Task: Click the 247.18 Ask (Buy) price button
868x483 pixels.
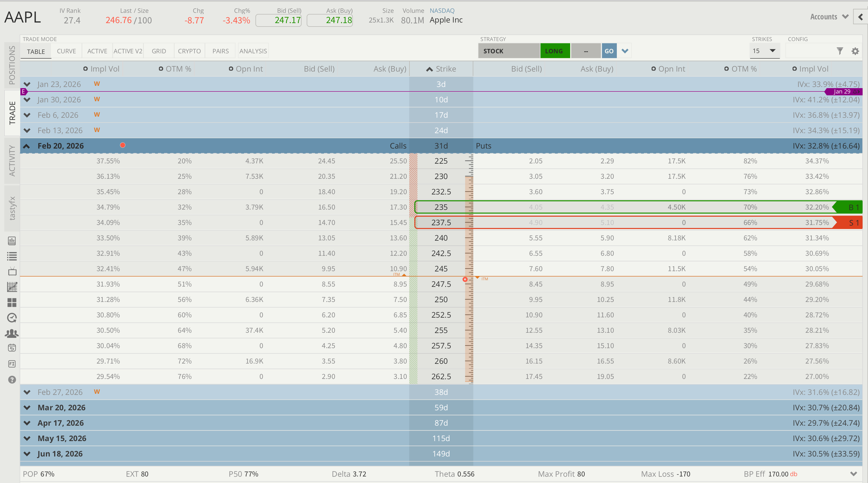Action: (x=329, y=20)
